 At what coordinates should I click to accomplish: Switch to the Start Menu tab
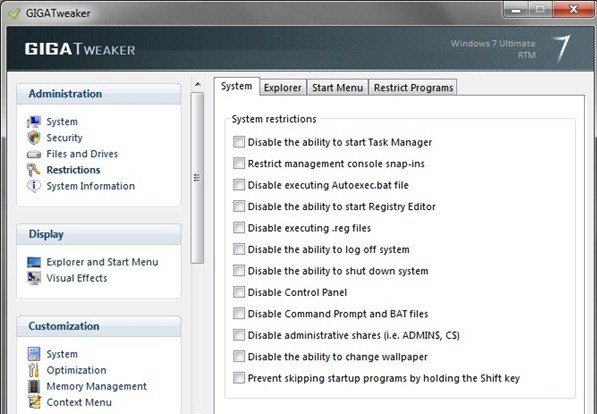337,88
